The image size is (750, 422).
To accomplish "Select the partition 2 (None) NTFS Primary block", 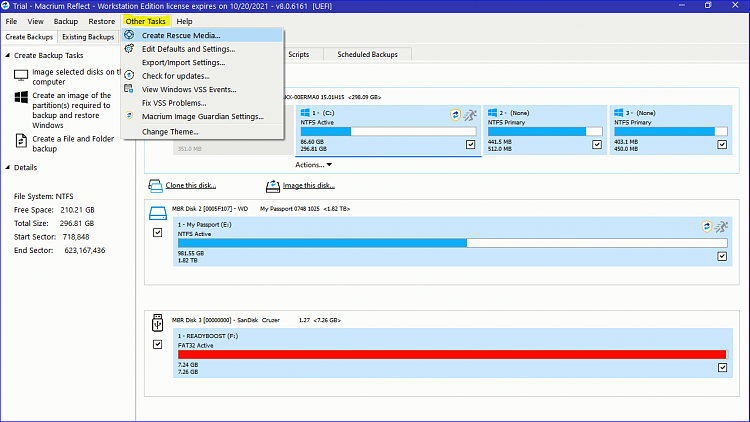I will click(x=545, y=130).
